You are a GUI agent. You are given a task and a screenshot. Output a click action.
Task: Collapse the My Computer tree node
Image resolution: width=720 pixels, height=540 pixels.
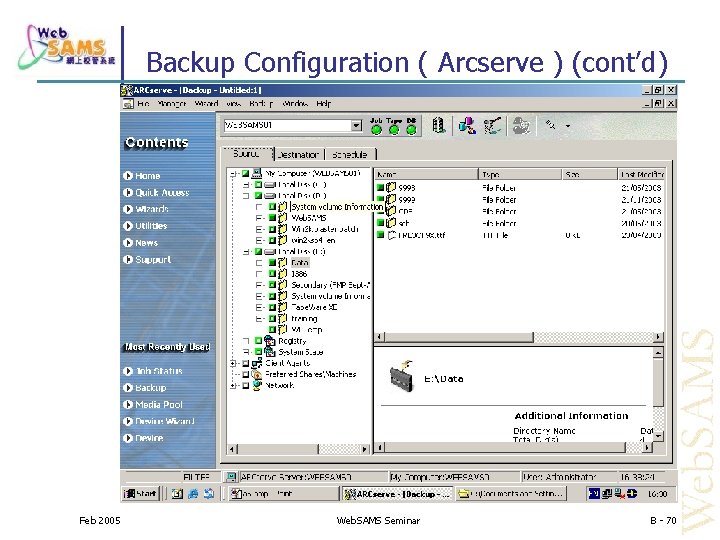pyautogui.click(x=233, y=174)
